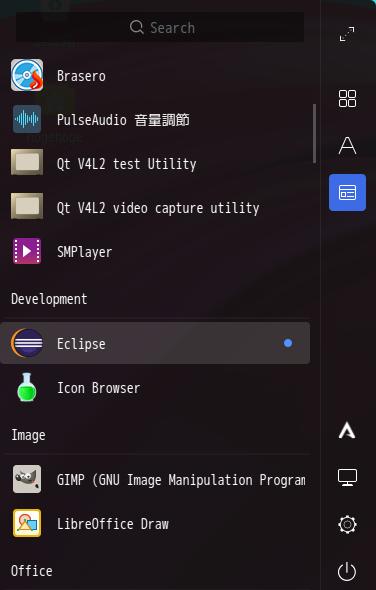Open the monitor display shortcut
The width and height of the screenshot is (376, 590).
pos(347,477)
